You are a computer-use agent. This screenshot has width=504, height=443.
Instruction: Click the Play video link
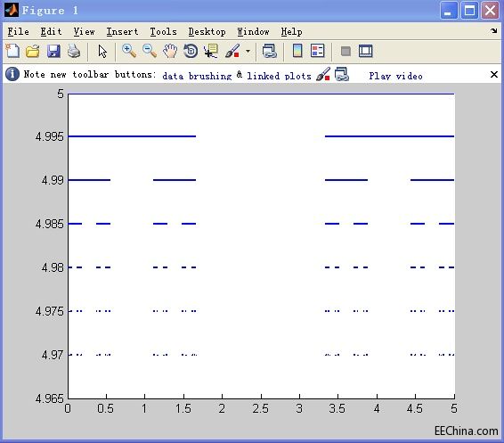coord(395,76)
